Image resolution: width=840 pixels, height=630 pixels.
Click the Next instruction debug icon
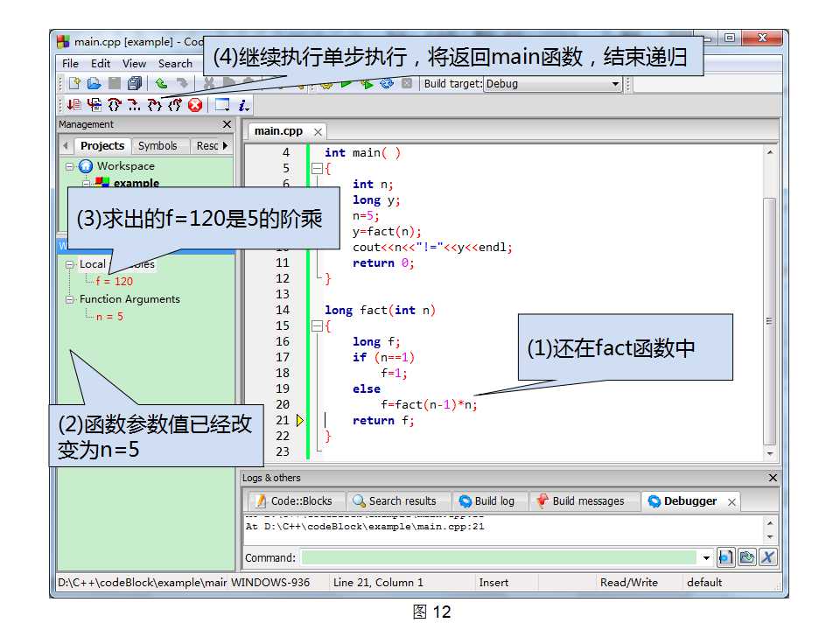(x=134, y=105)
